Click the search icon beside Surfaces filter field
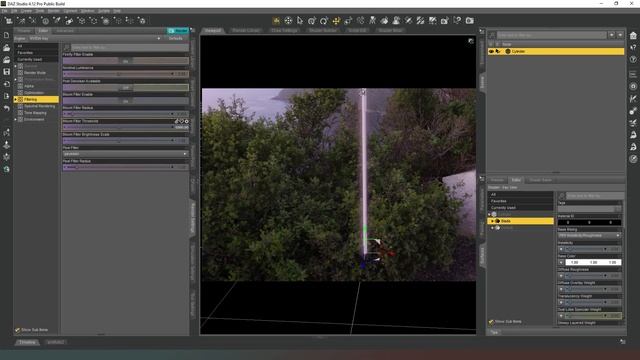The width and height of the screenshot is (640, 360). point(562,196)
